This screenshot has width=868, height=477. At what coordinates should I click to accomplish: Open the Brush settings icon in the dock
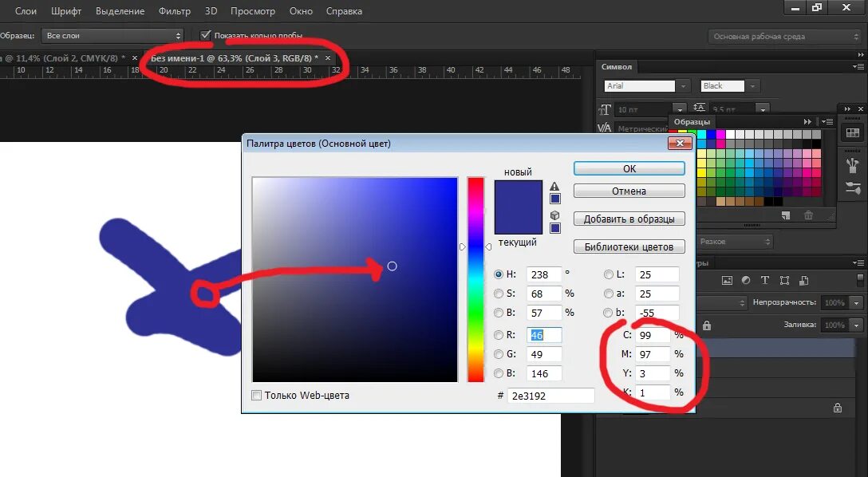[x=853, y=188]
